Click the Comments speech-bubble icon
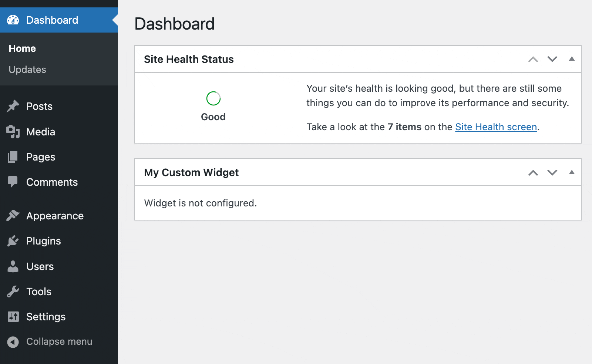The height and width of the screenshot is (364, 592). 13,182
